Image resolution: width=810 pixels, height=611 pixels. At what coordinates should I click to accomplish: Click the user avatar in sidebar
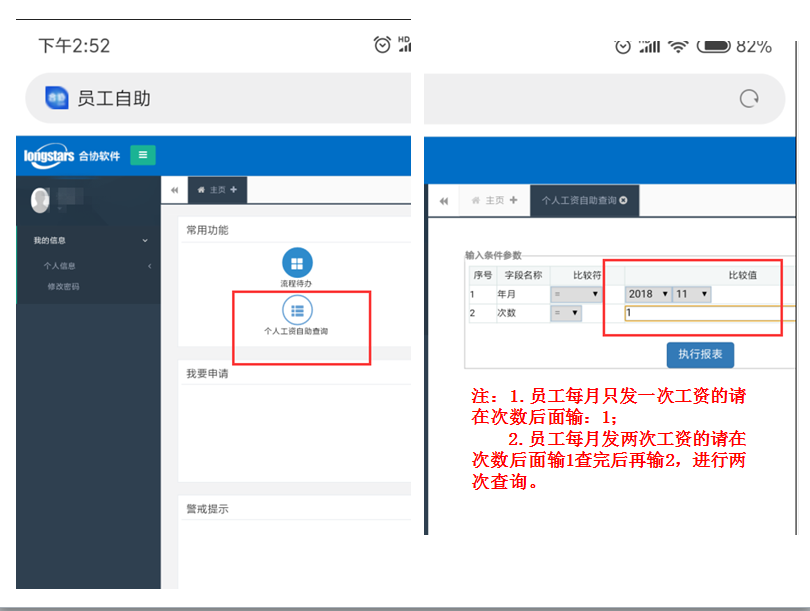coord(40,200)
